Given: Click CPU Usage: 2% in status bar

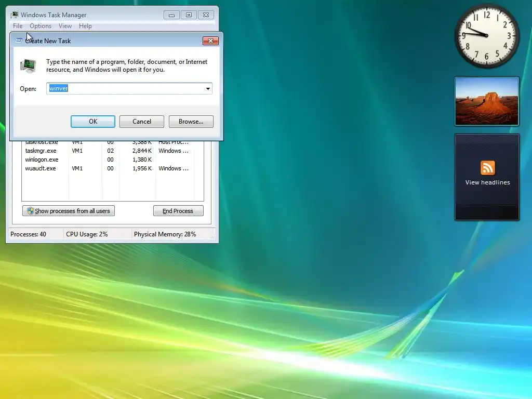Looking at the screenshot, I should 87,234.
